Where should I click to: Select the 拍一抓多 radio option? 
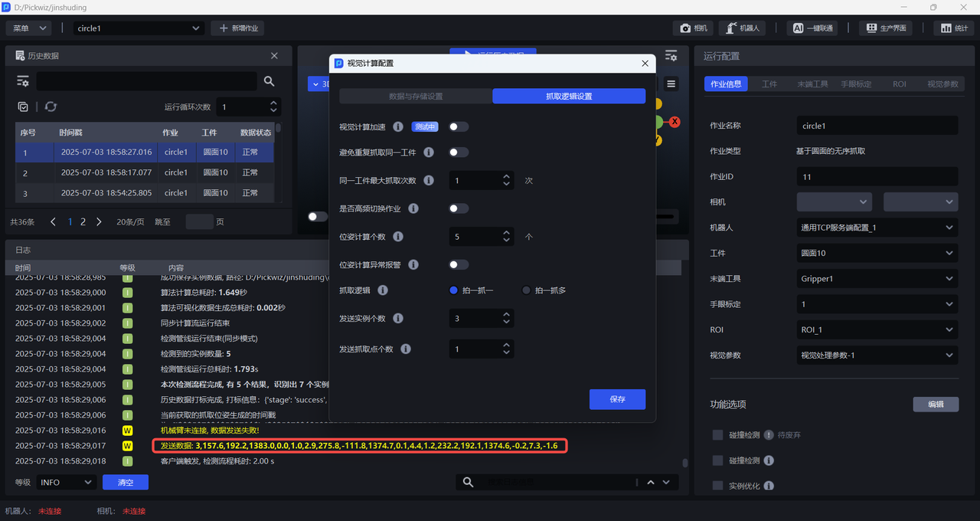tap(526, 290)
